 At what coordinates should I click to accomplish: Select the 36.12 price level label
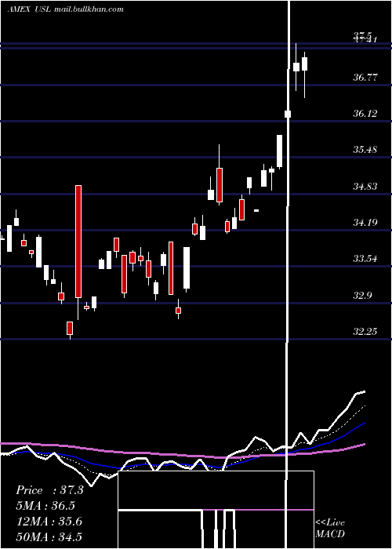pos(365,114)
